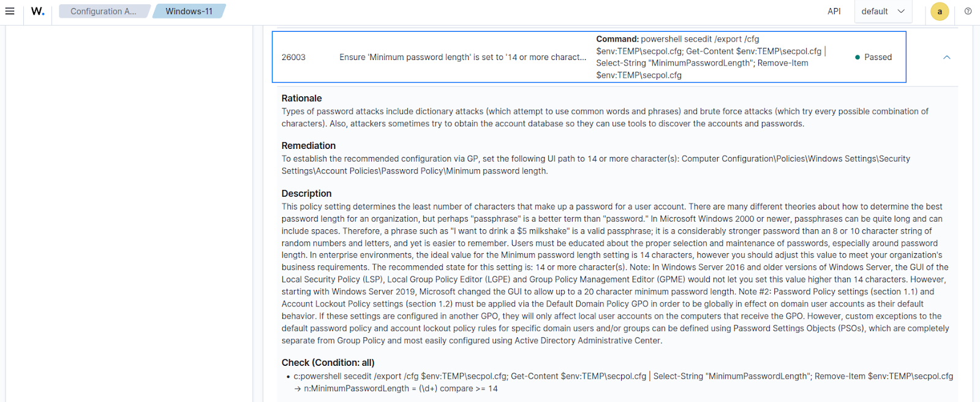Open the API settings link
The width and height of the screenshot is (980, 402).
point(834,10)
